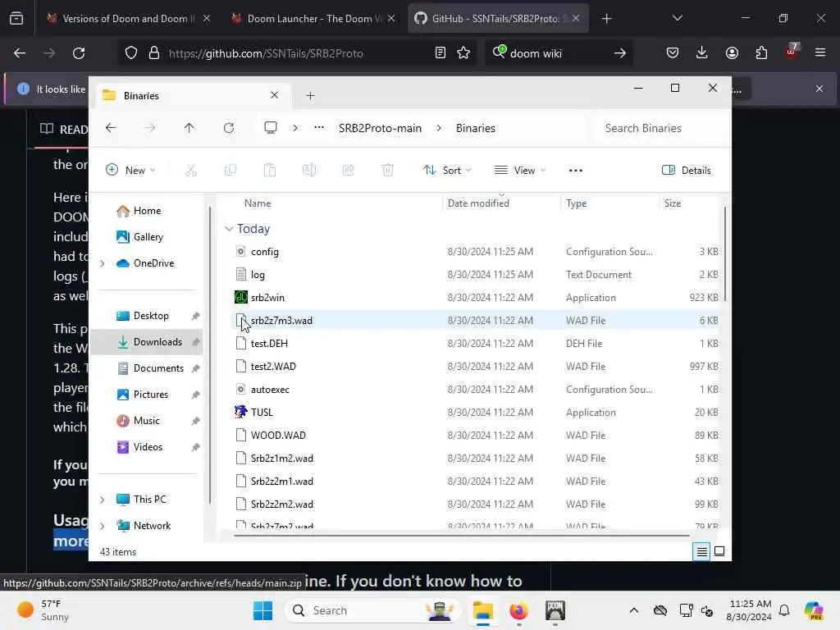Click the Share icon in Explorer toolbar
This screenshot has height=630, width=840.
click(x=349, y=171)
